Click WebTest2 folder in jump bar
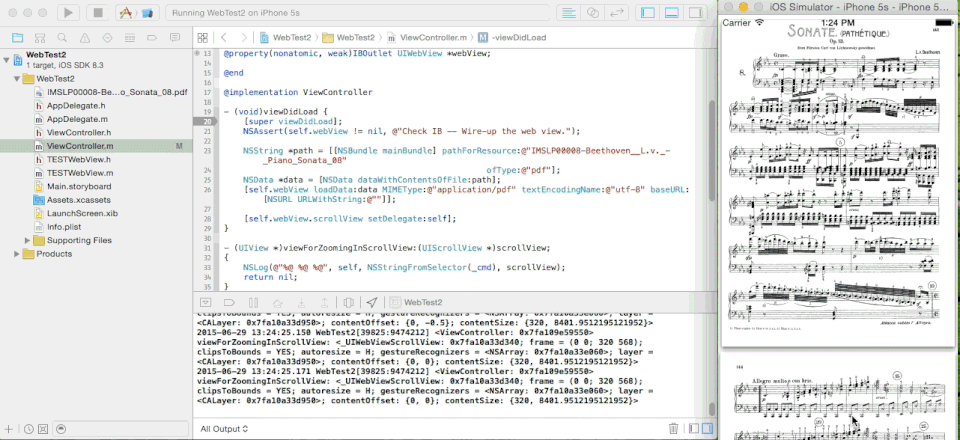Viewport: 960px width, 440px height. [x=349, y=37]
